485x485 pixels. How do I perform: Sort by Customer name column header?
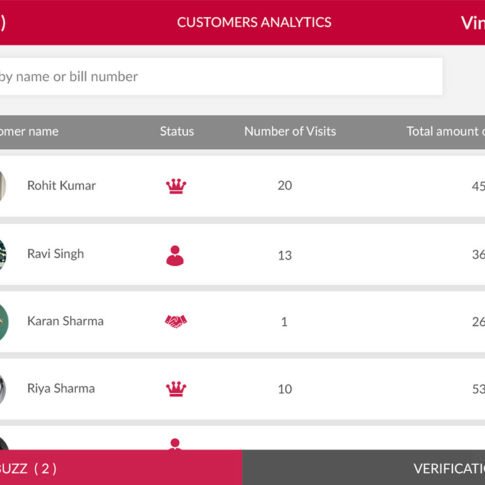[29, 131]
